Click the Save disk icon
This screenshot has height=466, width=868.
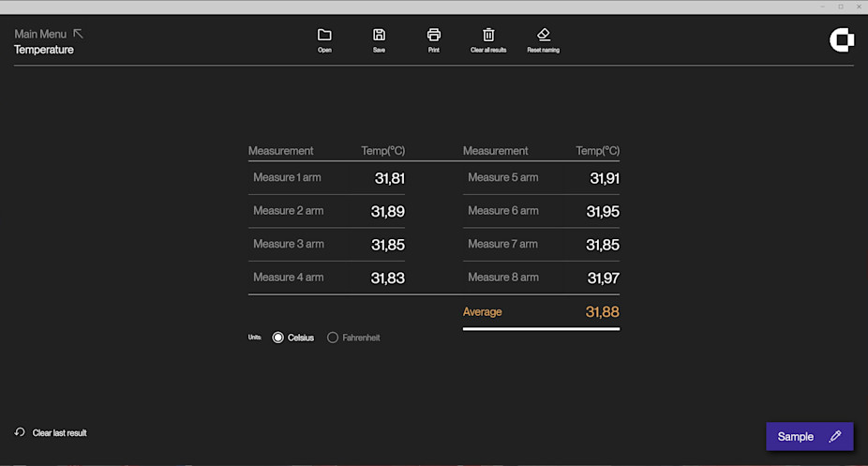[379, 35]
